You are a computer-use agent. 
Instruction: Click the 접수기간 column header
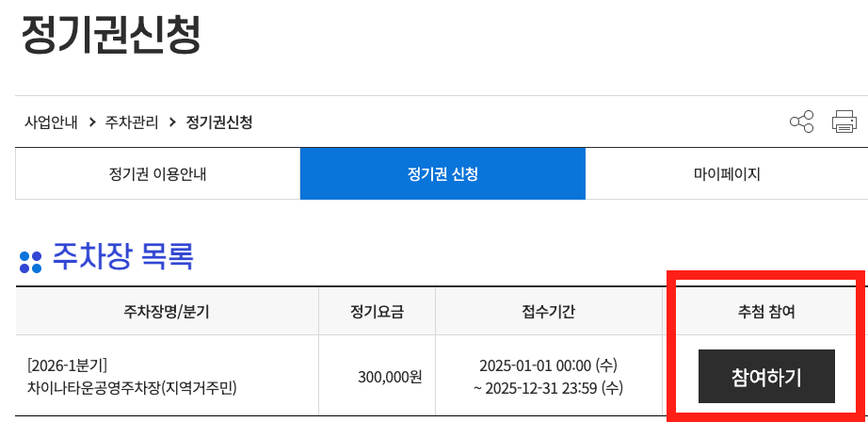point(549,312)
